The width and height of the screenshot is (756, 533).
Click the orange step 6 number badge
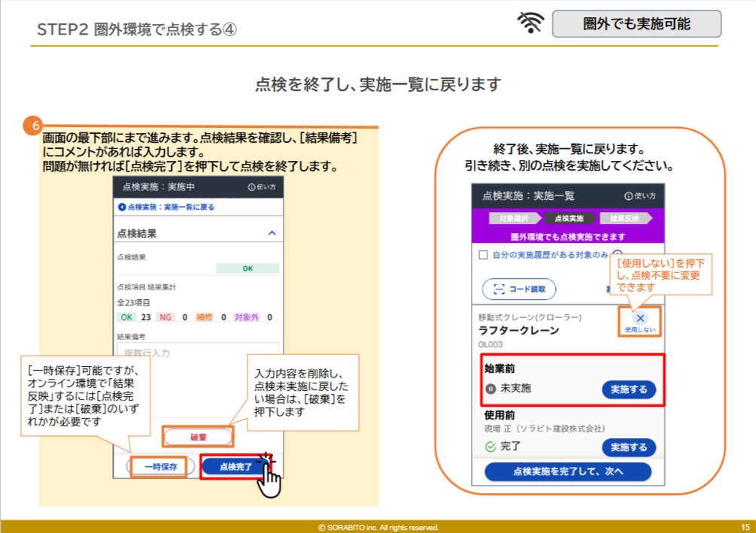(x=33, y=125)
